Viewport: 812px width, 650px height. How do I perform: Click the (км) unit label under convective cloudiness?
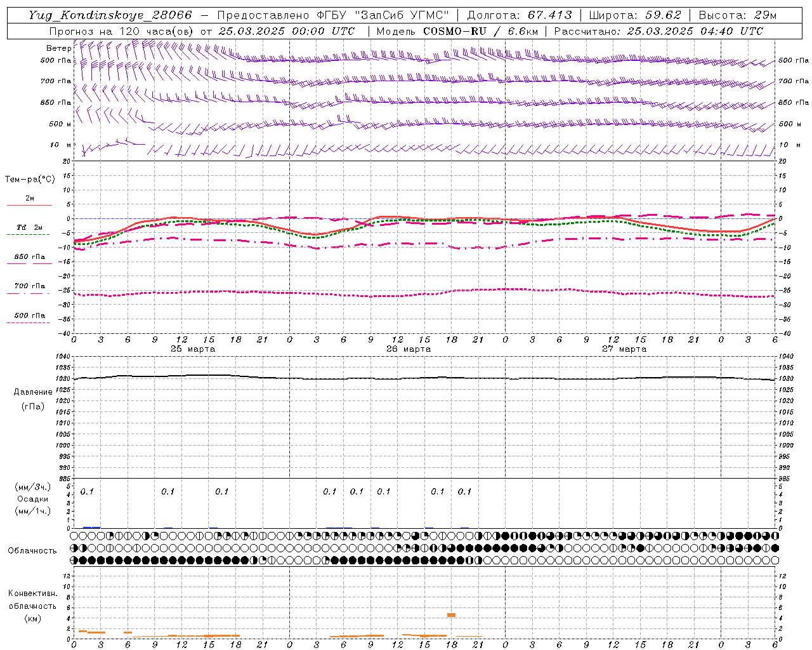pyautogui.click(x=33, y=618)
